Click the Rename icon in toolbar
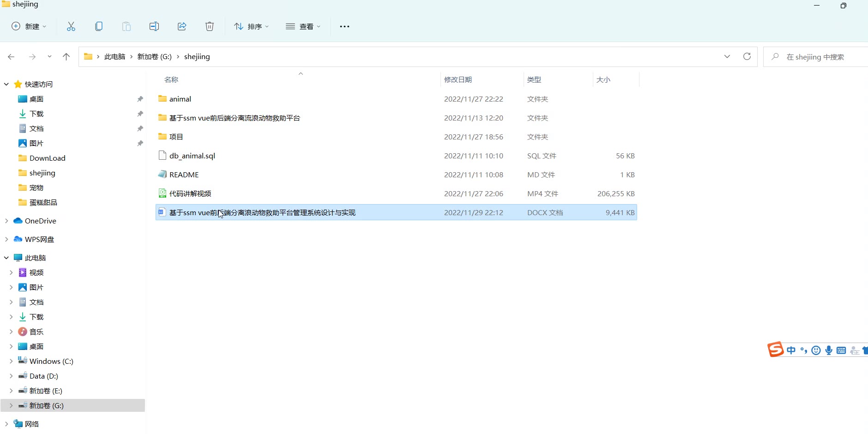This screenshot has height=434, width=868. pyautogui.click(x=154, y=26)
